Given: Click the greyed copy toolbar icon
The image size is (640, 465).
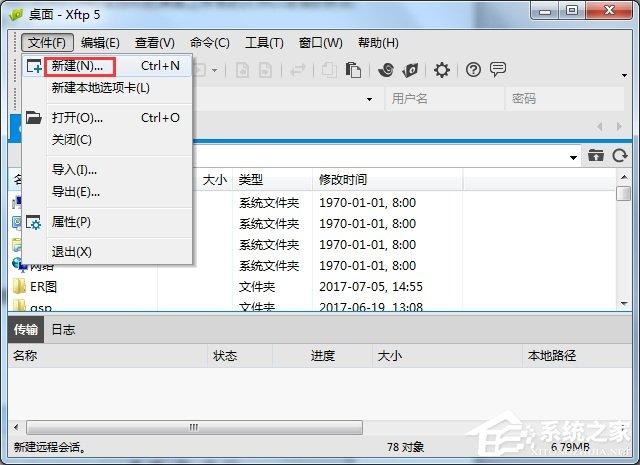Looking at the screenshot, I should pos(329,70).
